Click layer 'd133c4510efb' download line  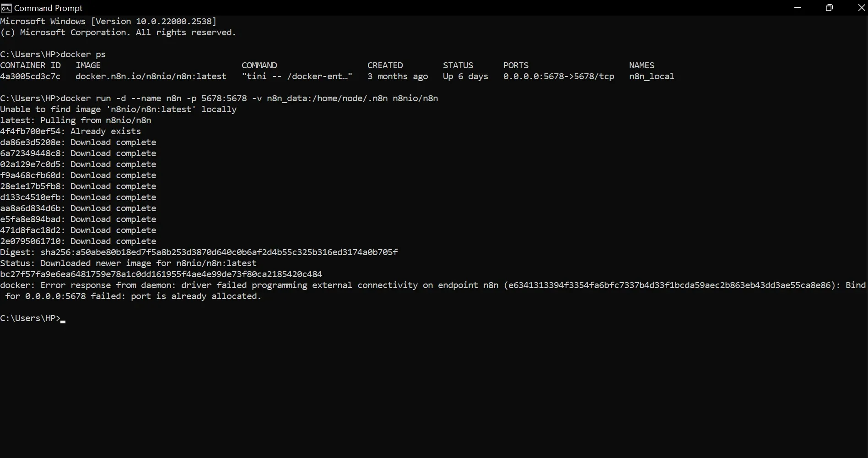(78, 197)
